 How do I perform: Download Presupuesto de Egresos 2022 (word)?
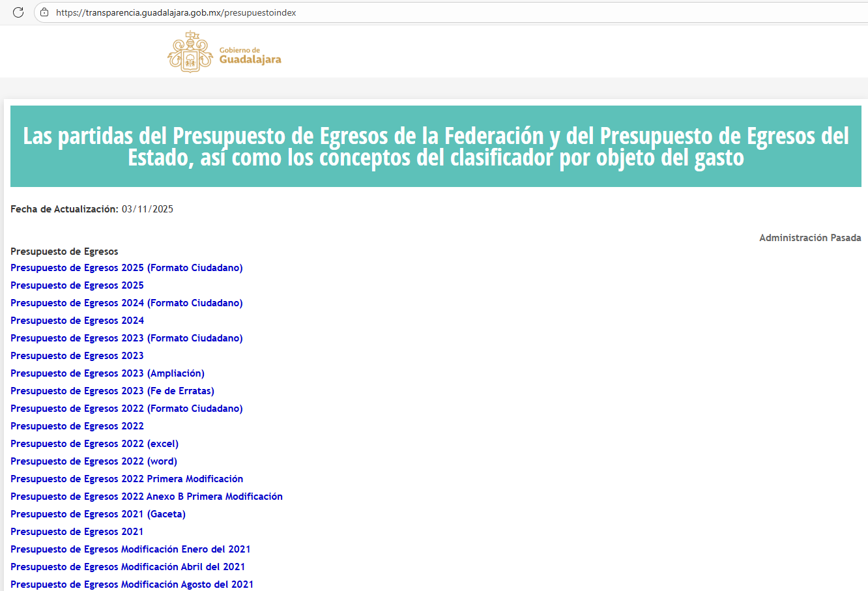(94, 461)
